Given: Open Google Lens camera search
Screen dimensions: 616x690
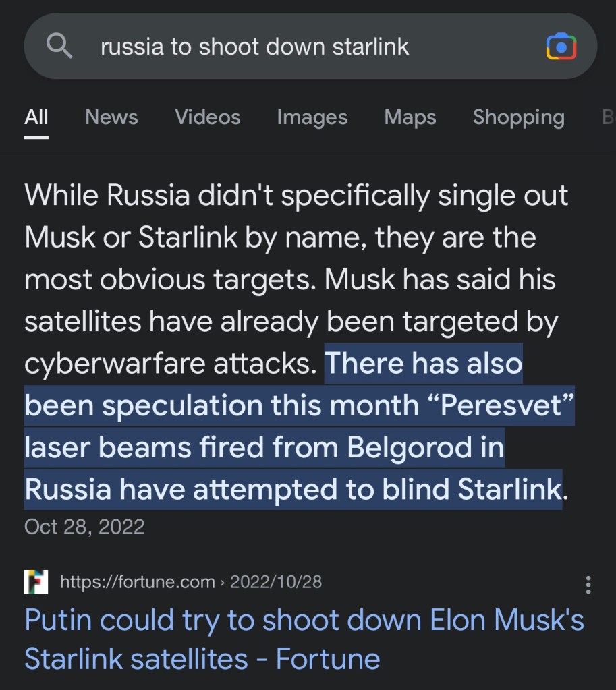Looking at the screenshot, I should [x=561, y=47].
